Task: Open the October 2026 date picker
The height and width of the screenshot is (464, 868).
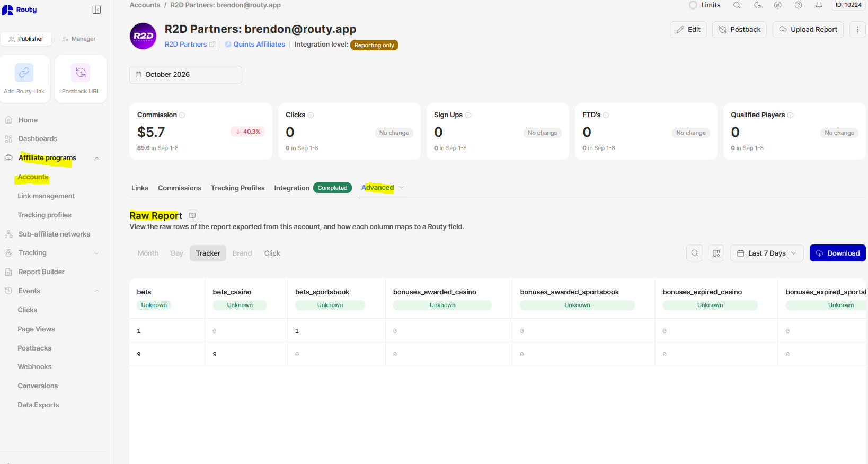Action: pos(185,75)
